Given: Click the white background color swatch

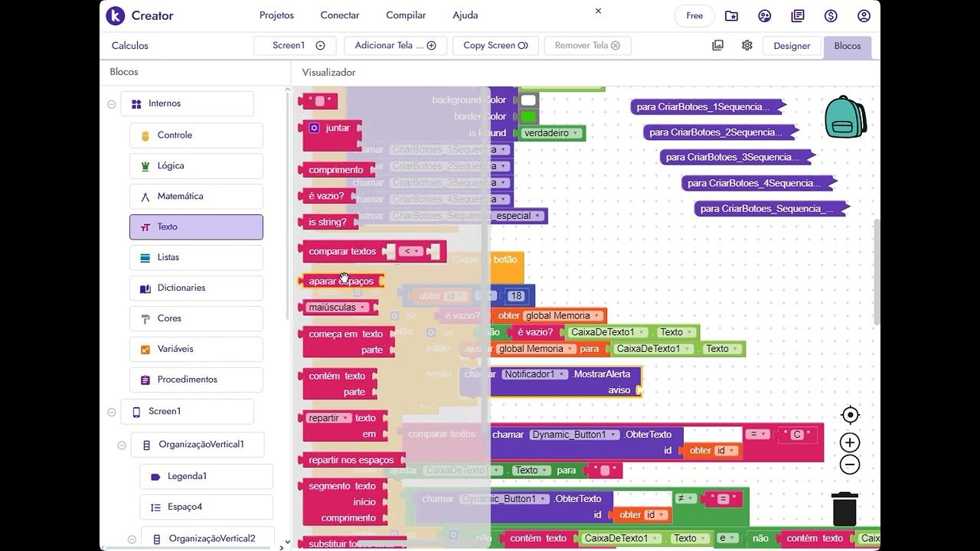Looking at the screenshot, I should pos(528,99).
